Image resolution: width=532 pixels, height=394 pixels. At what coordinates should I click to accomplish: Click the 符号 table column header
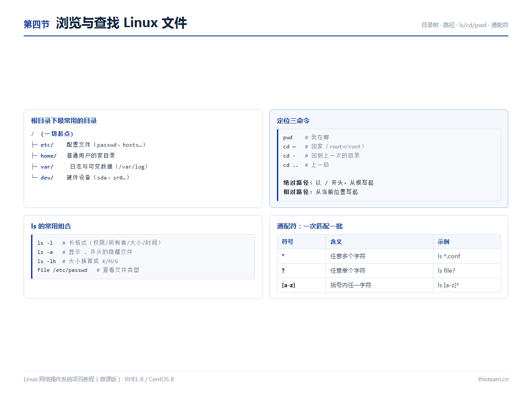pyautogui.click(x=301, y=242)
